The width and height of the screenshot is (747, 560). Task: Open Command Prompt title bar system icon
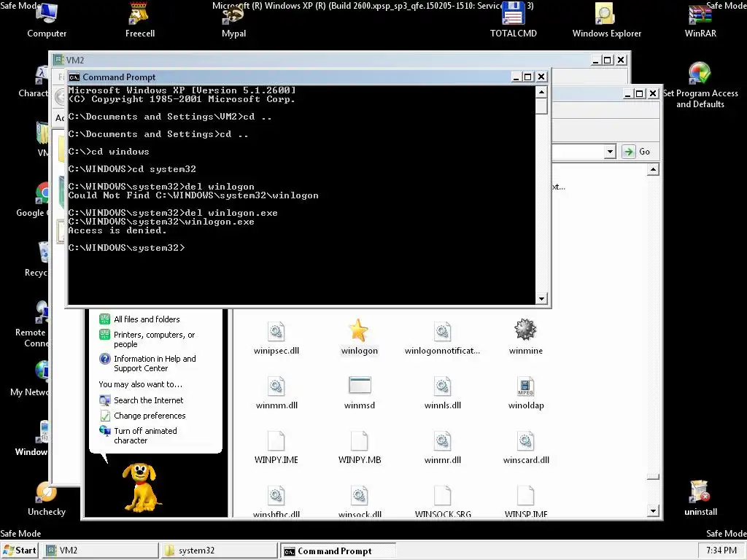click(74, 77)
